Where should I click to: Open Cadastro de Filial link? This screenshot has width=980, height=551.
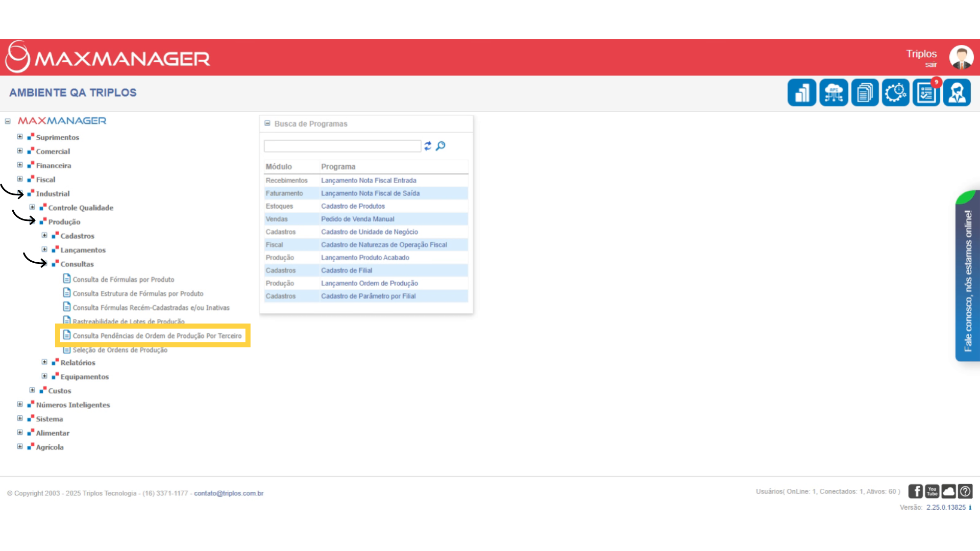(x=347, y=270)
